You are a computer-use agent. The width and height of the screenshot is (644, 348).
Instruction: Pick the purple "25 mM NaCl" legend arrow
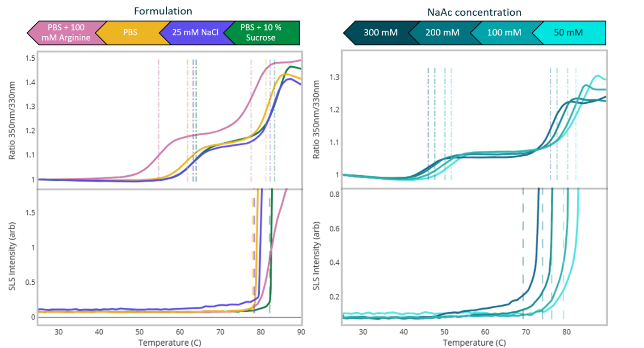[197, 33]
